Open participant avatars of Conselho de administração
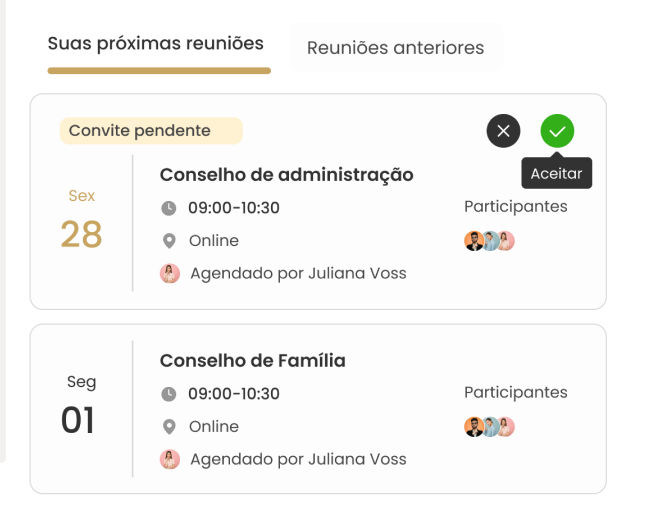The height and width of the screenshot is (512, 672). pos(489,241)
